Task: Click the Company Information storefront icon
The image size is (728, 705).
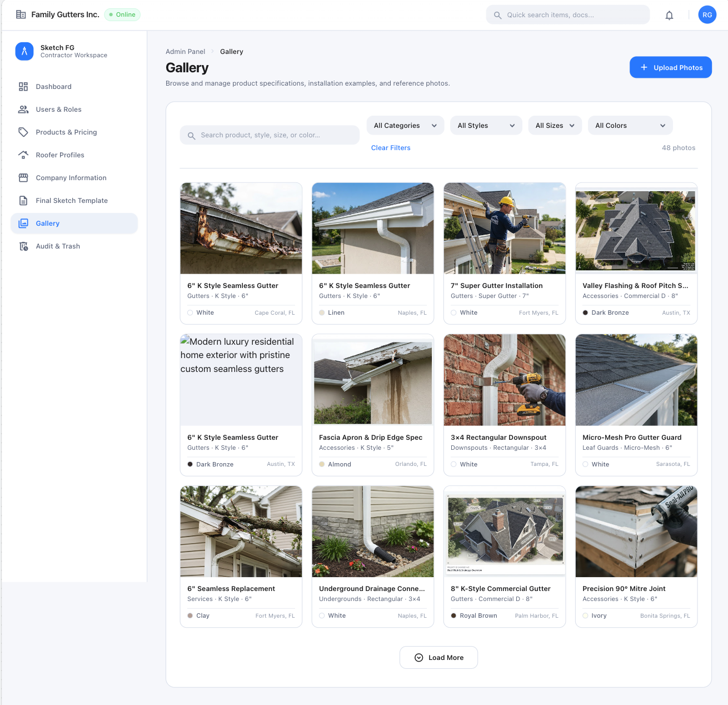Action: [x=23, y=178]
